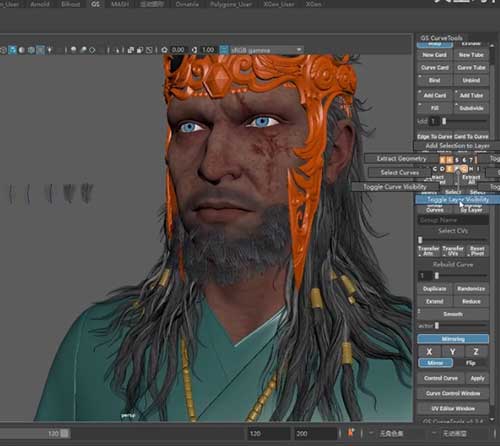
Task: Switch to the GS shelf tab
Action: (x=95, y=4)
